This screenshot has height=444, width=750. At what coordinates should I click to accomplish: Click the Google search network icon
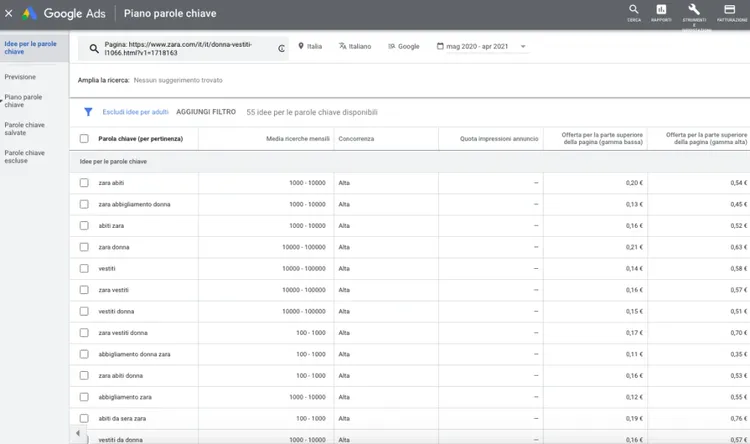pyautogui.click(x=391, y=46)
